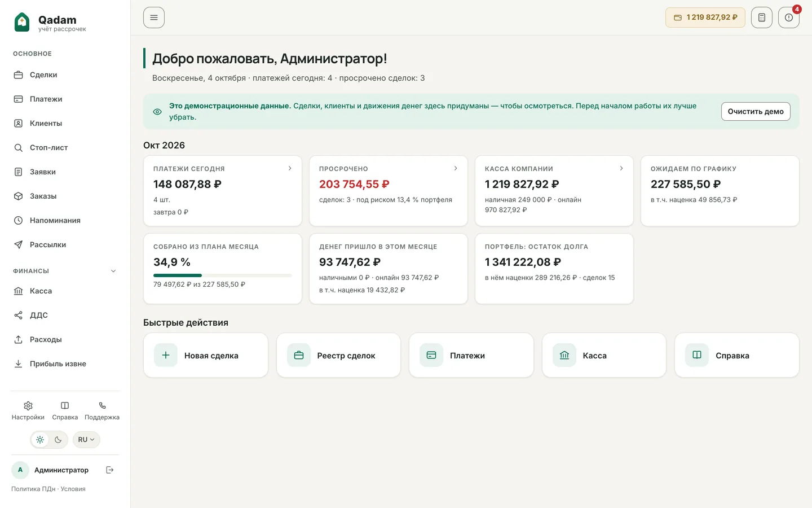
Task: Click the book icon on Справка quick action
Action: 697,356
